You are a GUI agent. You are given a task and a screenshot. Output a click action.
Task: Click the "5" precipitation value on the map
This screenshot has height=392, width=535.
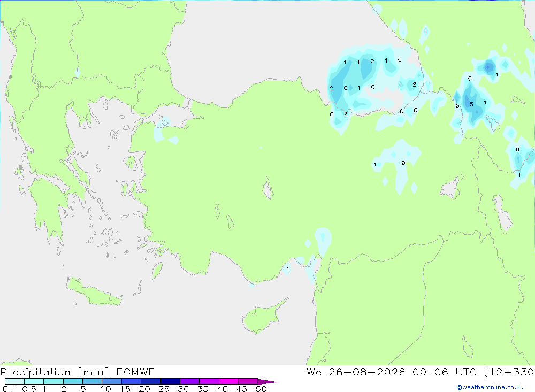coord(471,104)
